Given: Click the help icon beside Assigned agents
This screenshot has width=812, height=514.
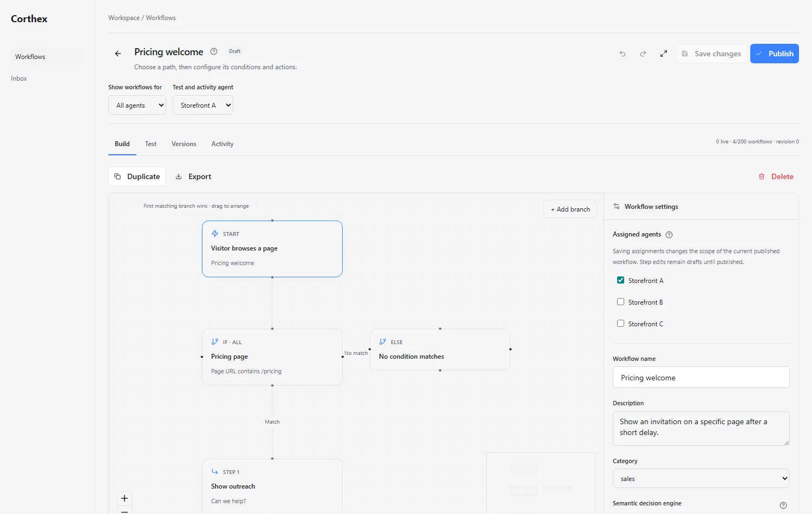Looking at the screenshot, I should [669, 235].
